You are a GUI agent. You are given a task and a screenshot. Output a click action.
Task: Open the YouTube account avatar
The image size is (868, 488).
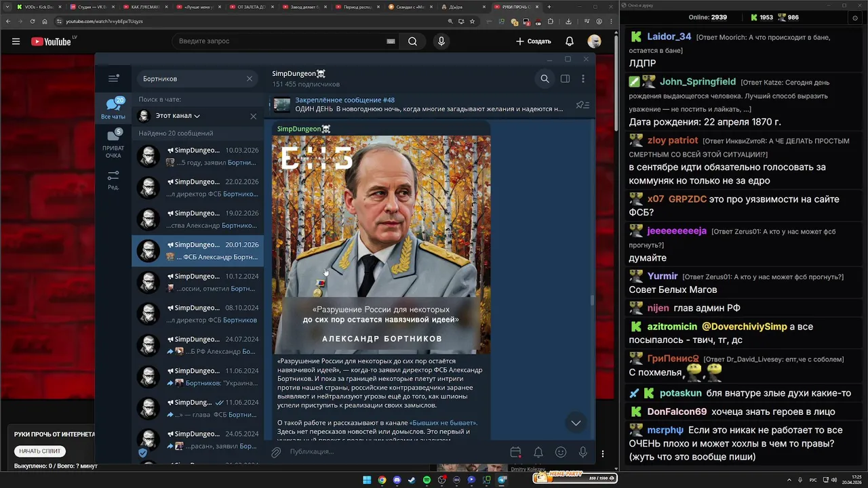coord(594,41)
